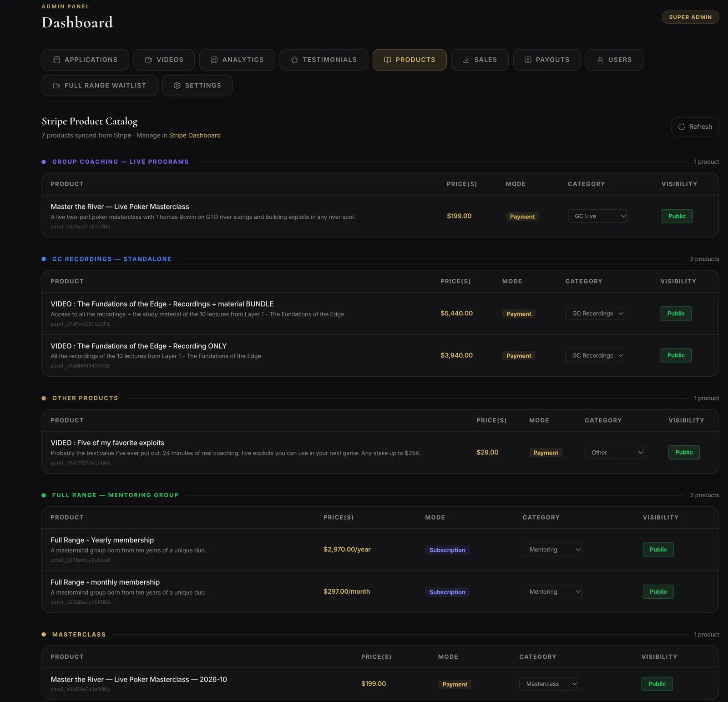The image size is (728, 702).
Task: Click the Settings gear icon
Action: (x=177, y=86)
